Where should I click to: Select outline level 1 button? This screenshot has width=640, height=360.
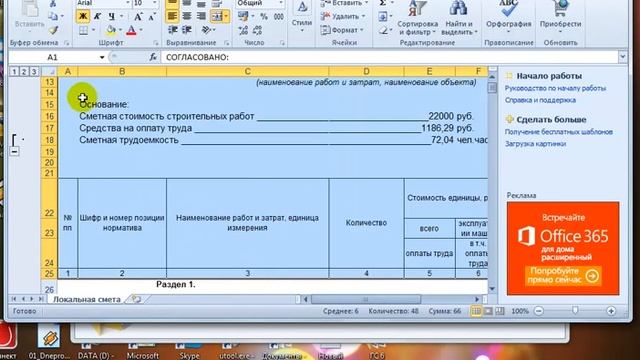(14, 72)
